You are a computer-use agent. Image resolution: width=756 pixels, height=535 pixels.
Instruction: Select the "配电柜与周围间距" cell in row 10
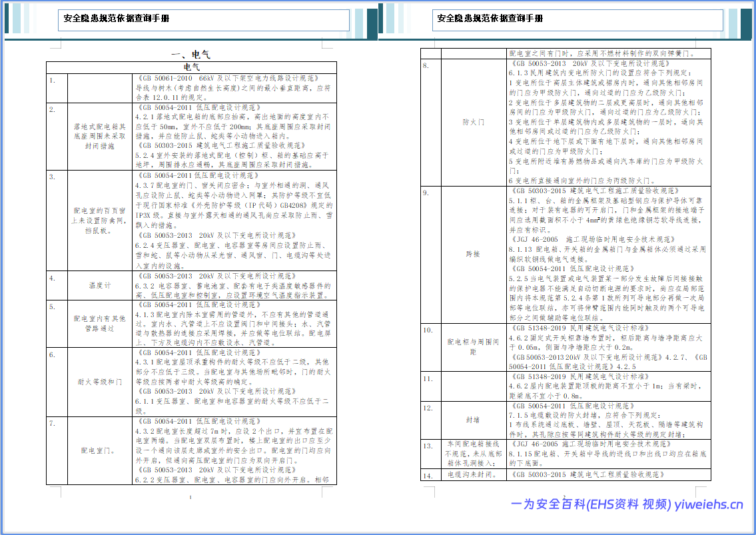click(474, 346)
